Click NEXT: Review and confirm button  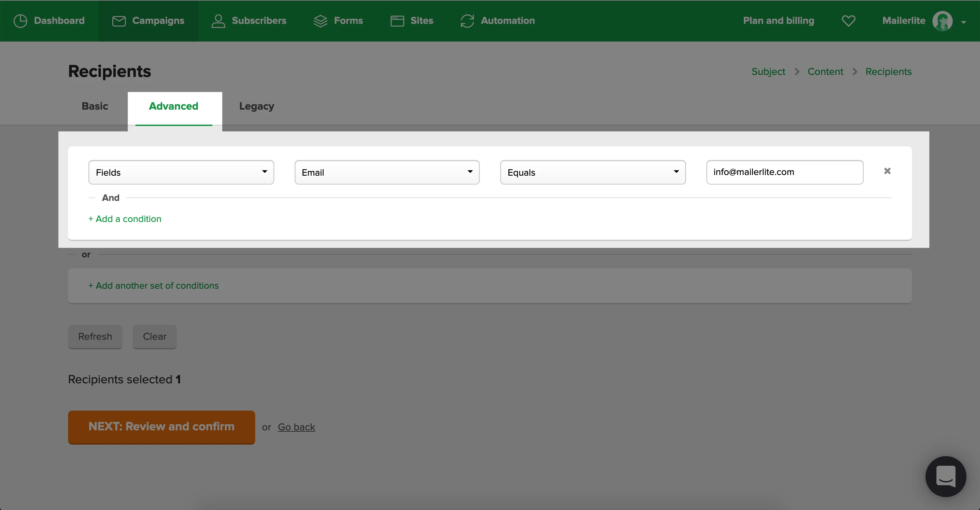161,427
